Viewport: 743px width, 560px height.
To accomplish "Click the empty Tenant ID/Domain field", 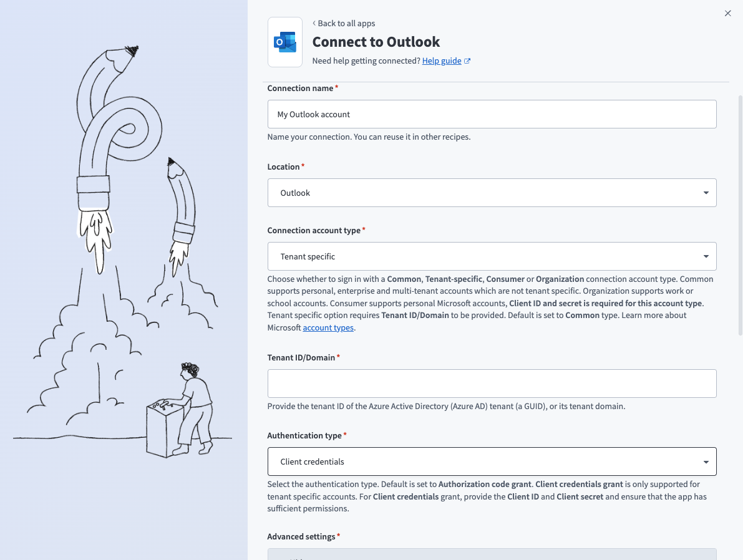I will (492, 384).
